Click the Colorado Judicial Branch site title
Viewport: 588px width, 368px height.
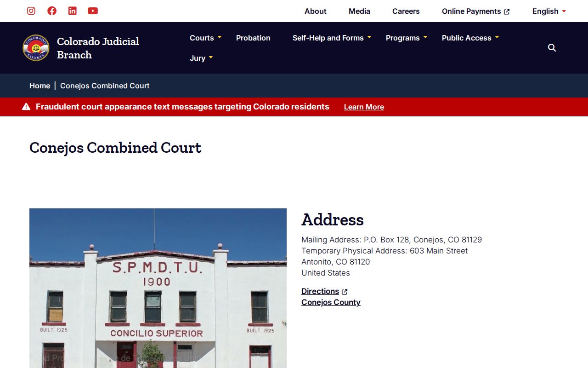tap(98, 48)
